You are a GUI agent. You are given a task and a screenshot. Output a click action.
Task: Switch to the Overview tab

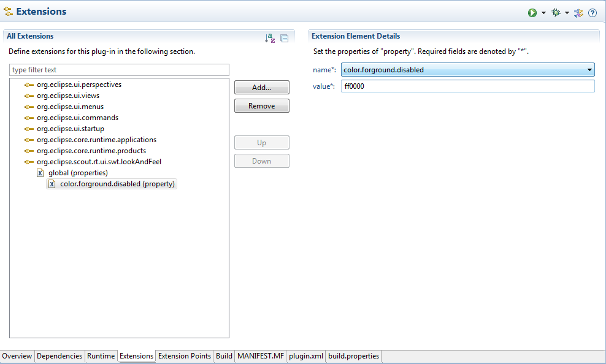pyautogui.click(x=17, y=356)
